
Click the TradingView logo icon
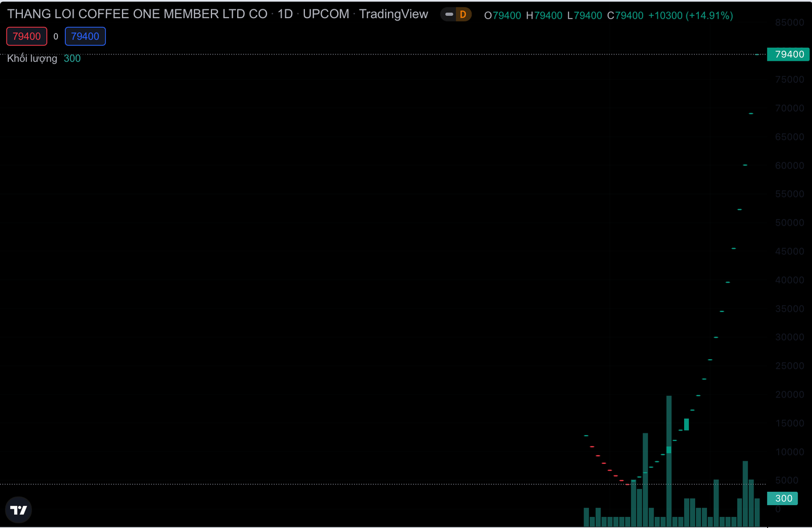click(x=19, y=510)
